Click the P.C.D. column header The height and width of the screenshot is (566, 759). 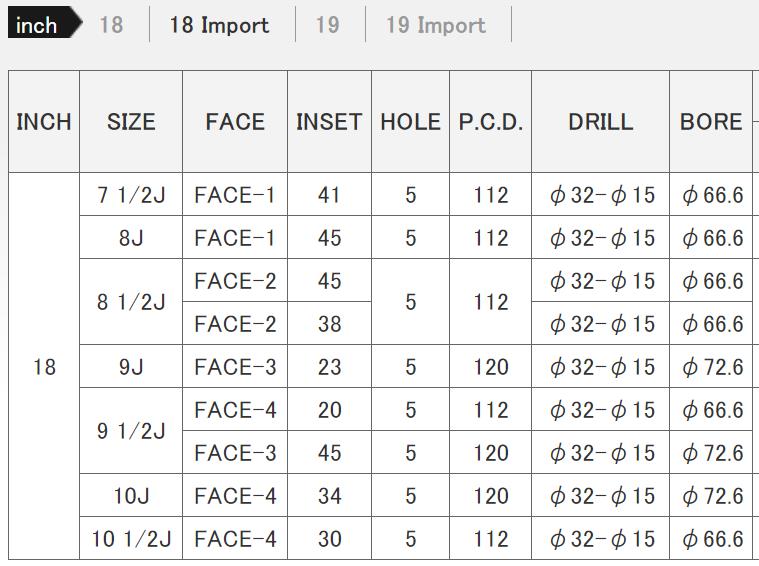tap(491, 122)
